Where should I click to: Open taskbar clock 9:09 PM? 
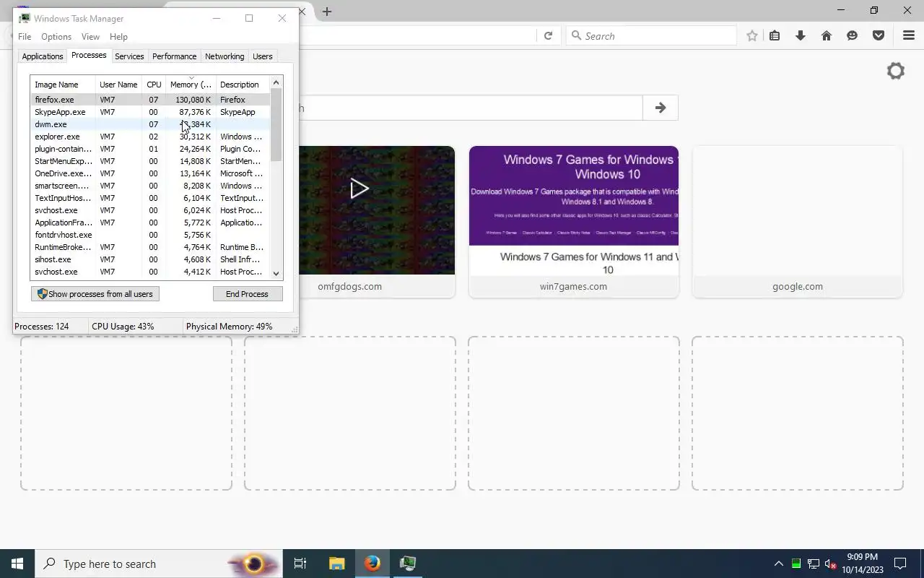coord(863,564)
